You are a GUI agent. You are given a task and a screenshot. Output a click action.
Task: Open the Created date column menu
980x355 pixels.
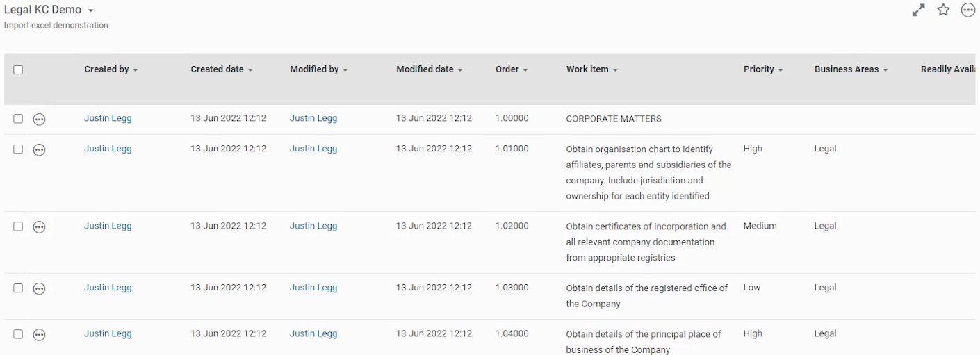point(250,70)
